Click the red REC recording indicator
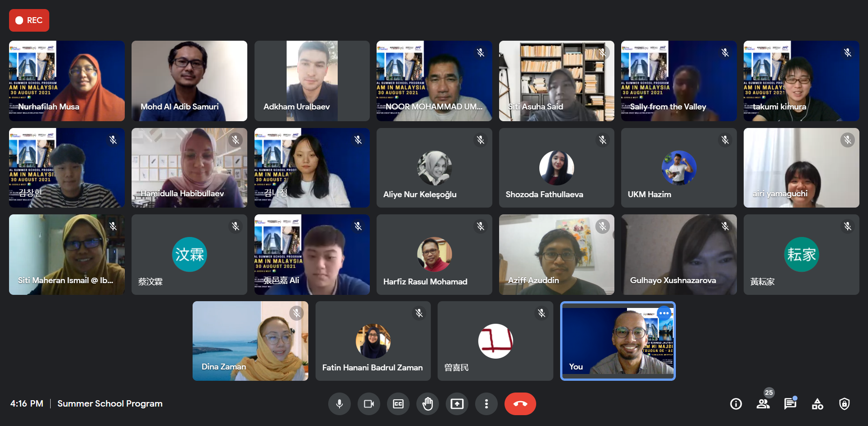The image size is (868, 426). (x=29, y=20)
